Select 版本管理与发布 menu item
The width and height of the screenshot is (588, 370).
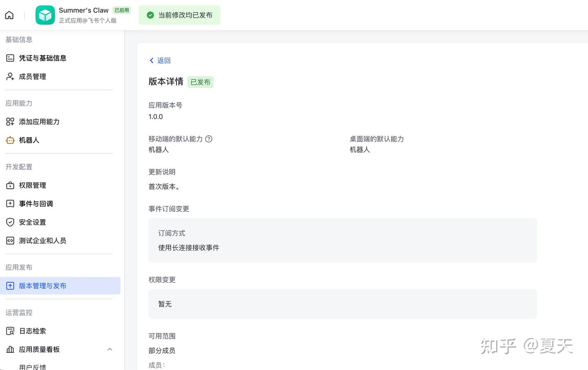[60, 286]
